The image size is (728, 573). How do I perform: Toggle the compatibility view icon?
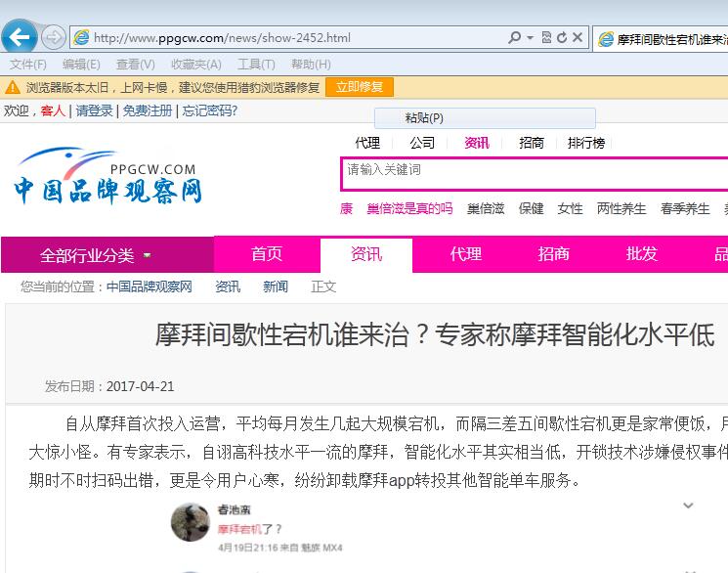click(546, 37)
